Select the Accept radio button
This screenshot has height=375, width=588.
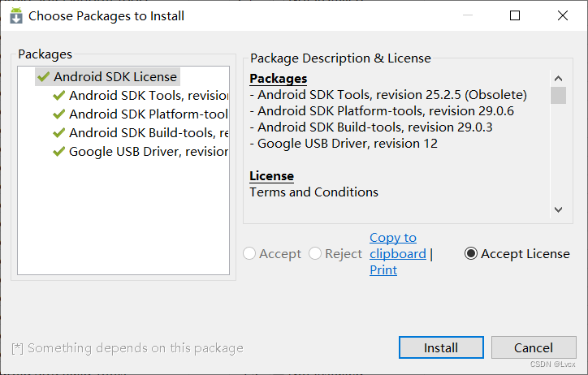[x=250, y=254]
